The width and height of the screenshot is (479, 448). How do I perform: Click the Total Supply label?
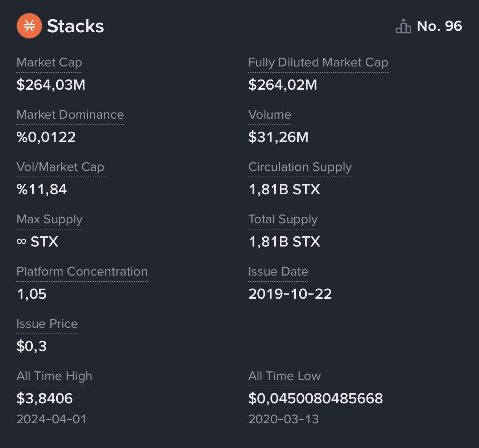(x=283, y=219)
